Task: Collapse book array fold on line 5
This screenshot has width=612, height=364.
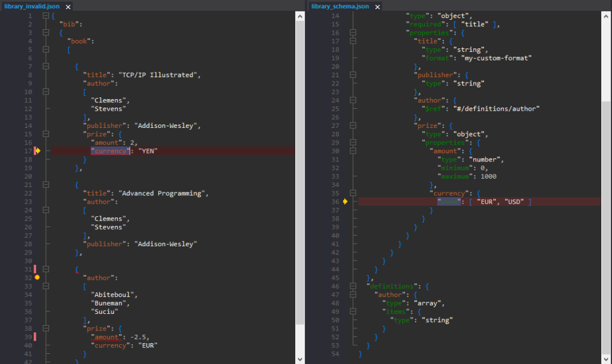Action: [x=45, y=49]
